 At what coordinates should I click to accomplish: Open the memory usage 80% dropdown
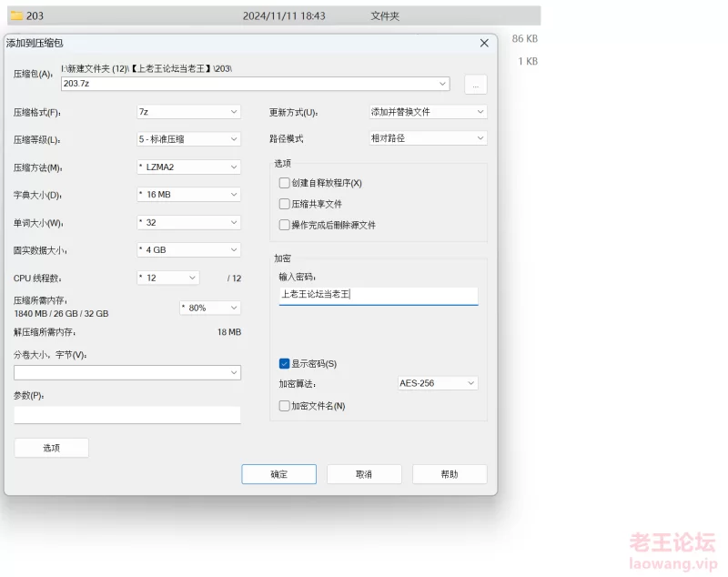click(x=210, y=308)
